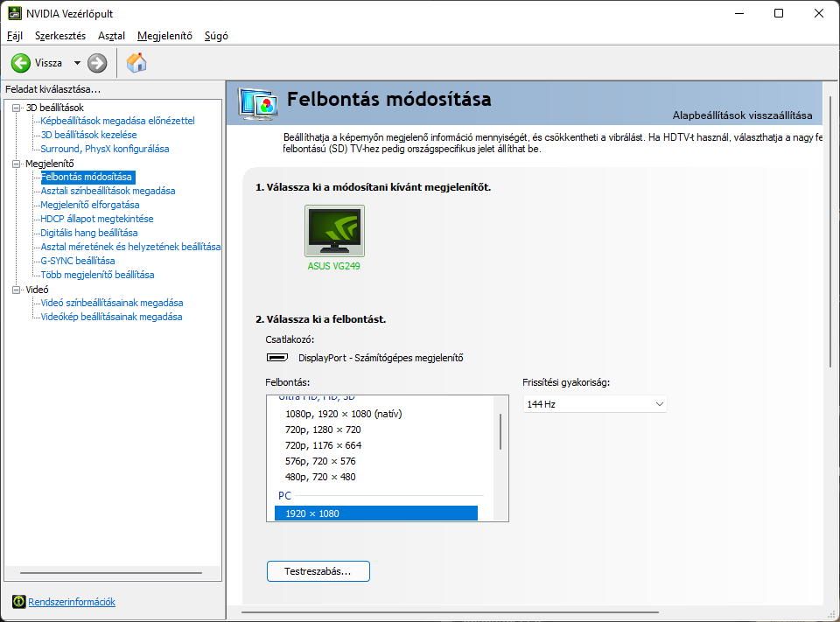Image resolution: width=840 pixels, height=622 pixels.
Task: Open the Megjelenítő menu
Action: 164,36
